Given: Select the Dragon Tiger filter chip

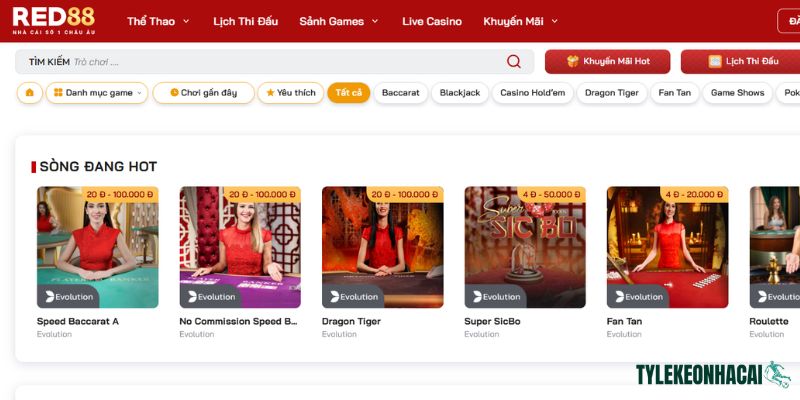Looking at the screenshot, I should 613,93.
